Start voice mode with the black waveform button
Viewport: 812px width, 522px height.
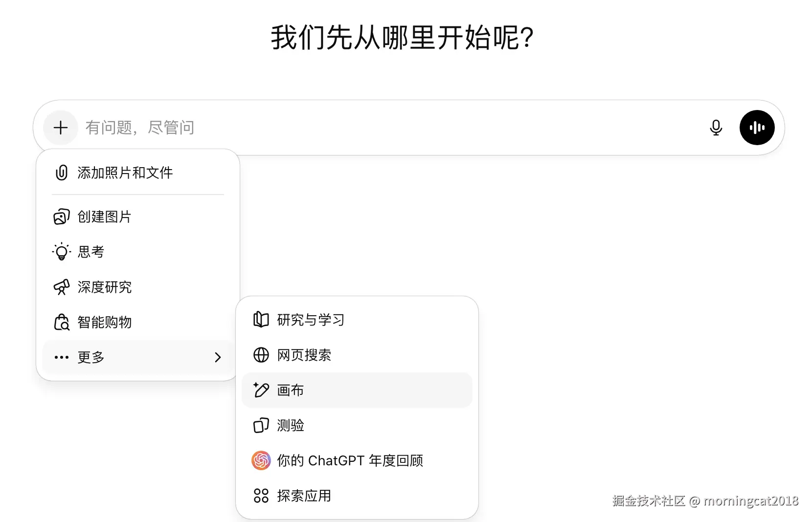pyautogui.click(x=757, y=128)
